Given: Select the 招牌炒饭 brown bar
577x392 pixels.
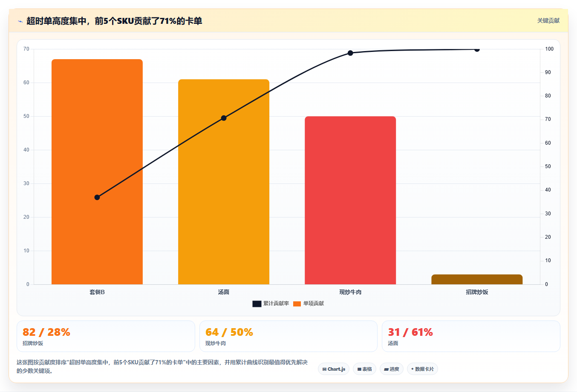Looking at the screenshot, I should (x=477, y=280).
